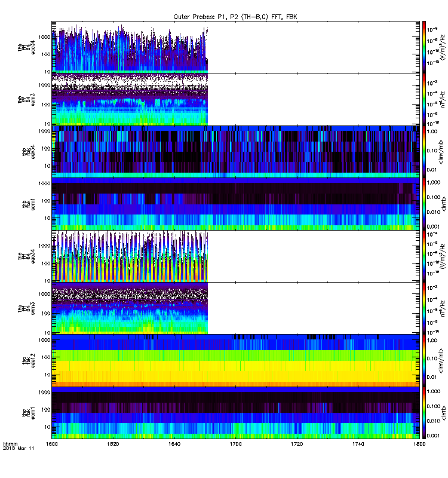Viewport: 448px width, 478px height.
Task: Click the thc fbk edc12 panel label
Action: 28,361
